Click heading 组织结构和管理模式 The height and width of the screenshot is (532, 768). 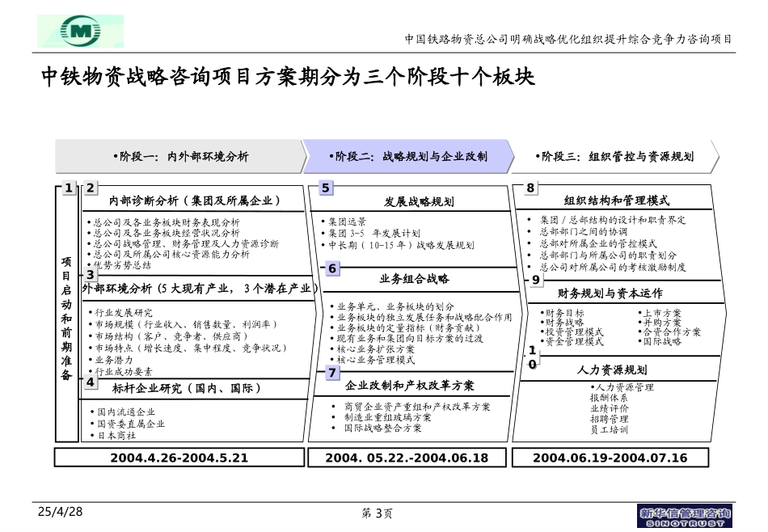[x=616, y=201]
